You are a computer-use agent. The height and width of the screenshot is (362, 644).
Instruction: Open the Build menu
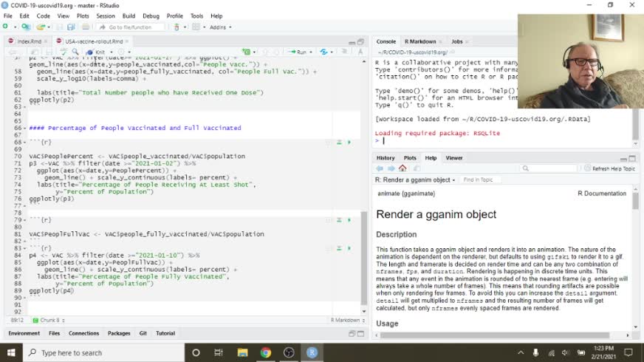(x=129, y=16)
